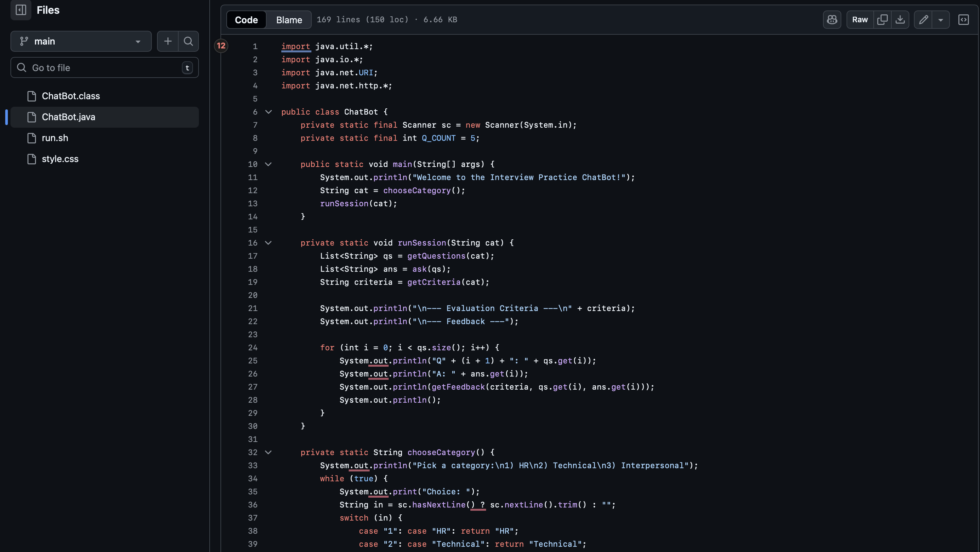
Task: Click the add file plus icon
Action: (168, 41)
